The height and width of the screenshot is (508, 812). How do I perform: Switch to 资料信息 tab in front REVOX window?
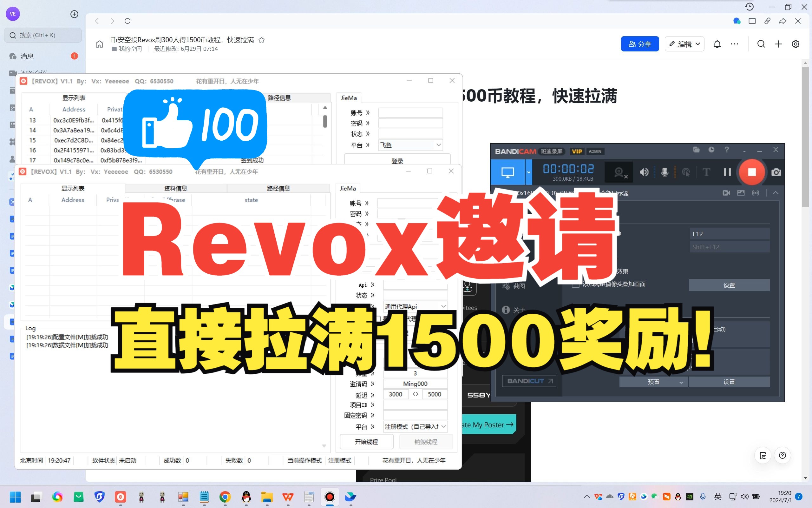point(175,189)
